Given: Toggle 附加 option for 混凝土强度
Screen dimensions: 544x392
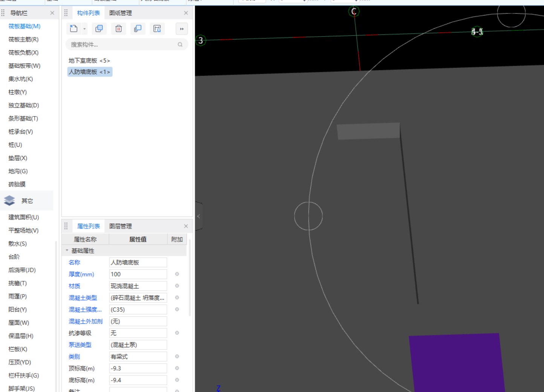Looking at the screenshot, I should (x=177, y=309).
